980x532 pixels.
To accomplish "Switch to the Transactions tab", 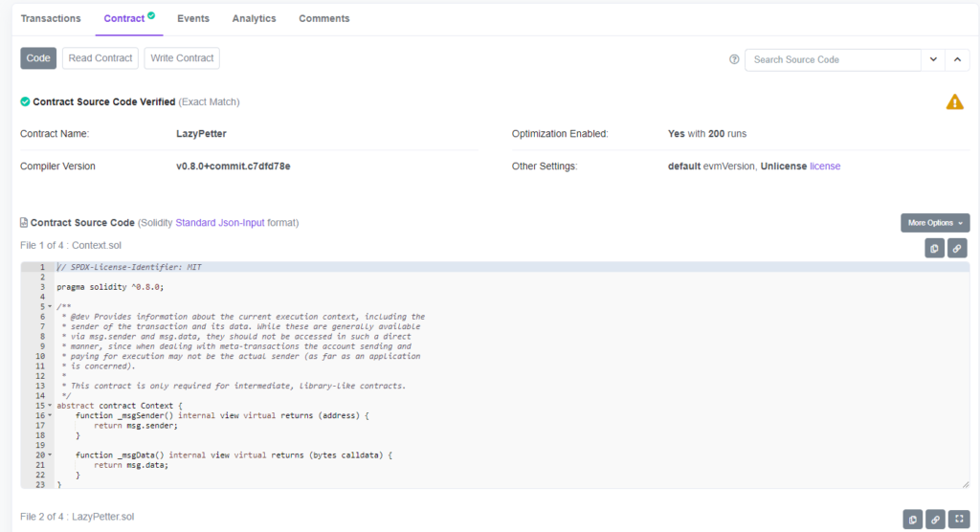I will 51,18.
